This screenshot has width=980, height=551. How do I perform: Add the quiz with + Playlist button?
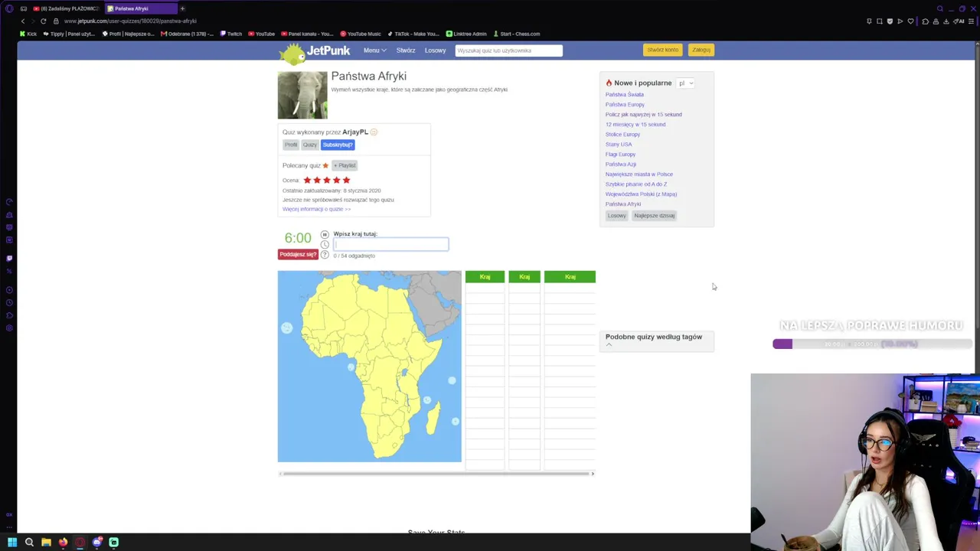(345, 165)
